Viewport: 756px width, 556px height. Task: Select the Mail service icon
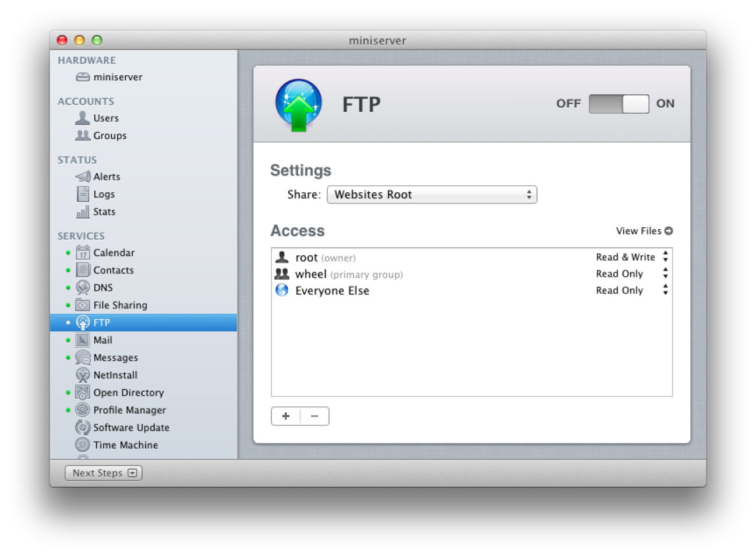tap(82, 340)
